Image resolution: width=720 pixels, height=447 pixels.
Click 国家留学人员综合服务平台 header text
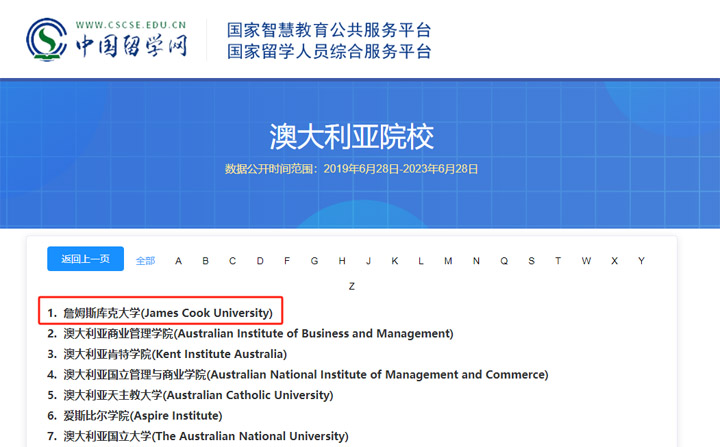329,51
